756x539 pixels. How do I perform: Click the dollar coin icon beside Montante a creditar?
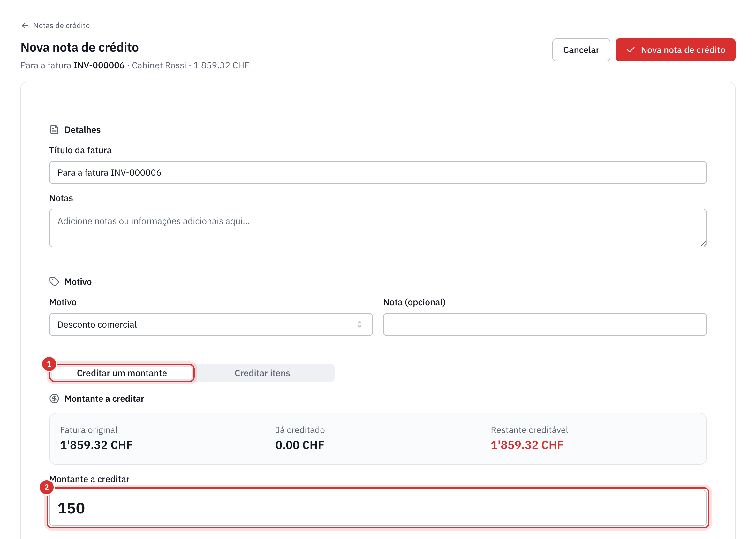pyautogui.click(x=54, y=399)
